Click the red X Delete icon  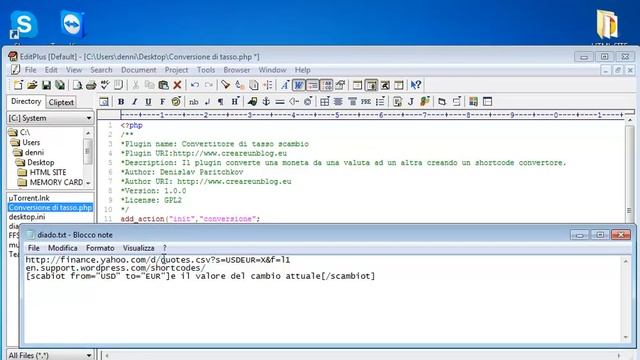[x=177, y=85]
